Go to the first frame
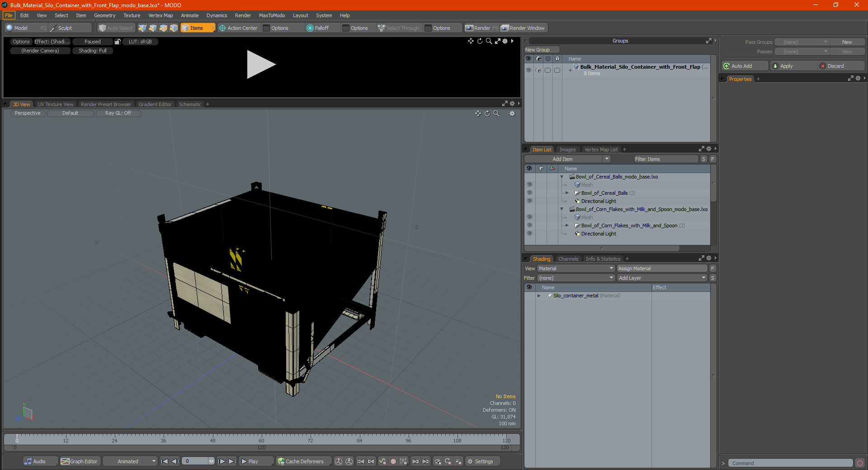Screen dimensions: 868x470 pyautogui.click(x=165, y=461)
